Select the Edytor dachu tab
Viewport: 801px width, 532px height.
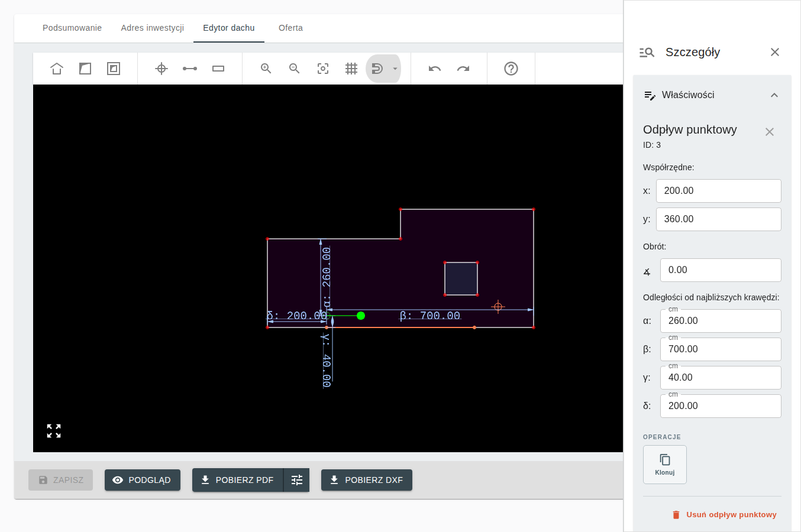click(229, 28)
